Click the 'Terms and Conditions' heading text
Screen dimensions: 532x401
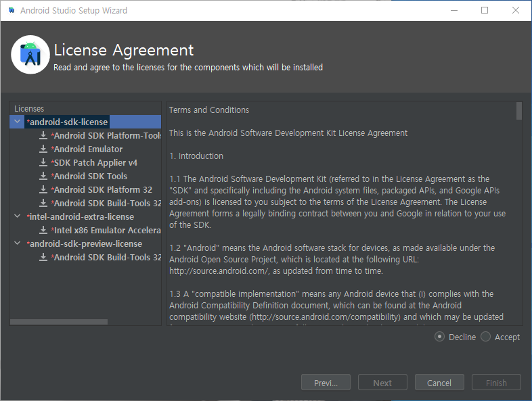[209, 110]
